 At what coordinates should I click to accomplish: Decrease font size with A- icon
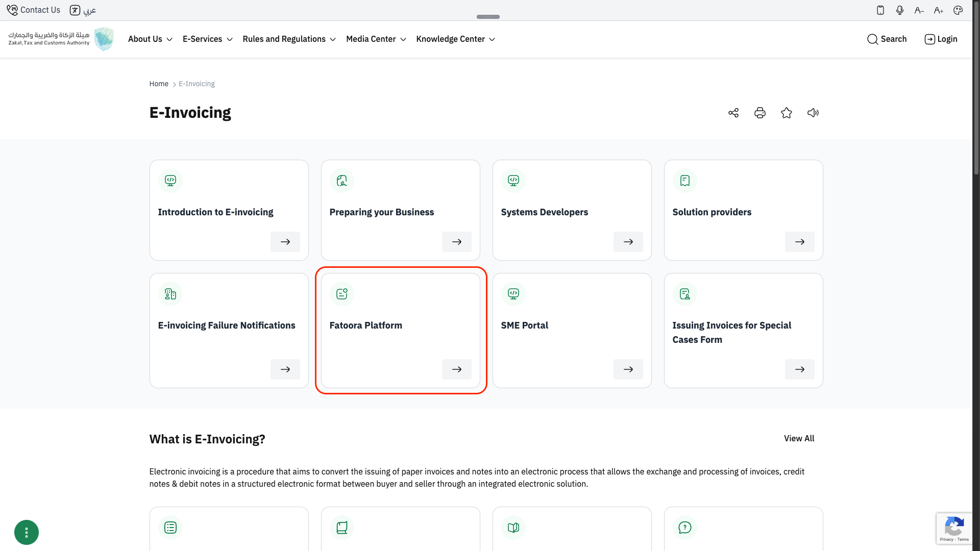[x=919, y=10]
